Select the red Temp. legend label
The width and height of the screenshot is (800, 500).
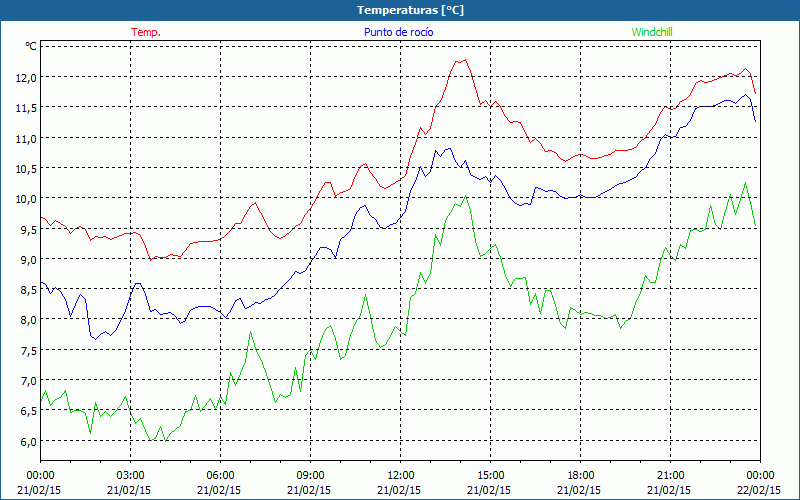(146, 32)
